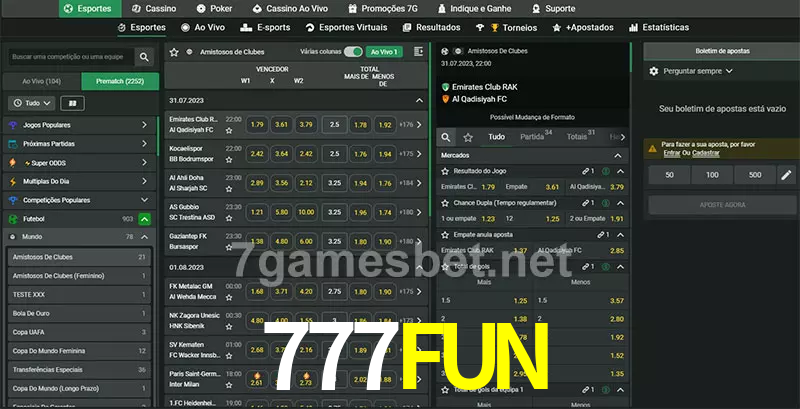Expand Competições Populares section
The image size is (800, 409).
(x=144, y=200)
